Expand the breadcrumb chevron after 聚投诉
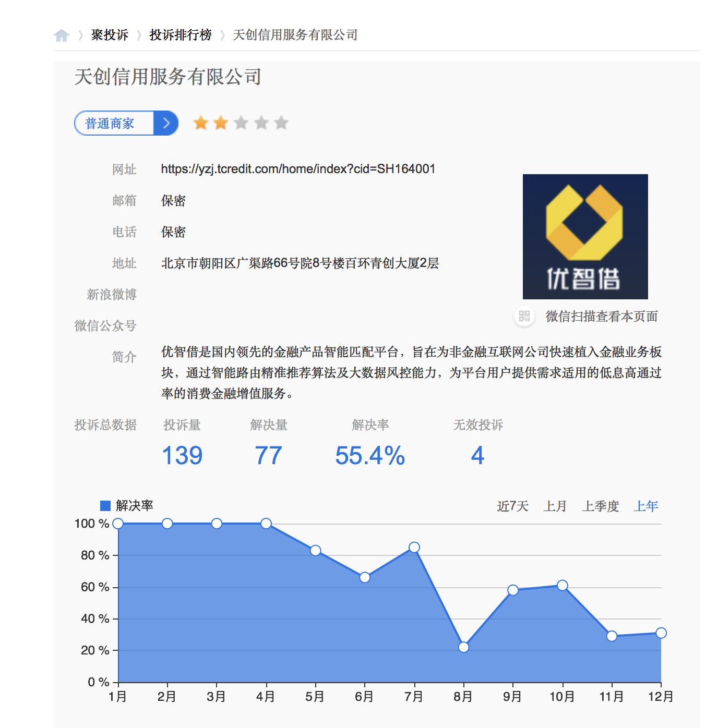718x728 pixels. [x=139, y=35]
